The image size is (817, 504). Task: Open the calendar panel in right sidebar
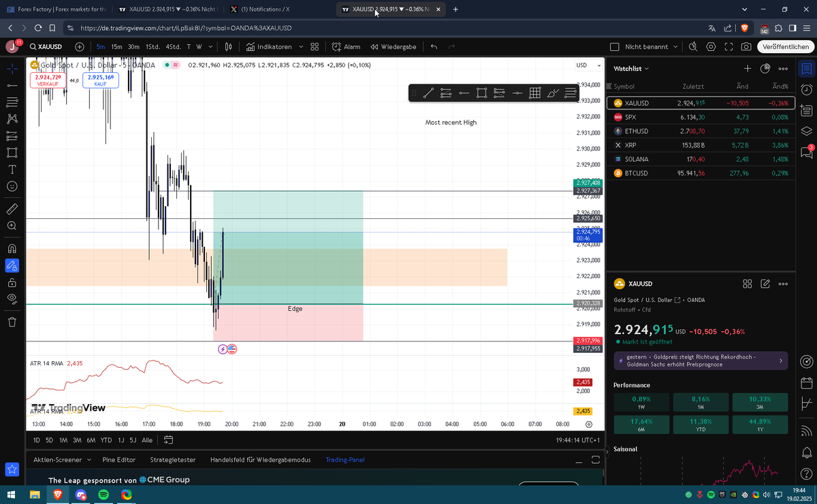click(807, 383)
